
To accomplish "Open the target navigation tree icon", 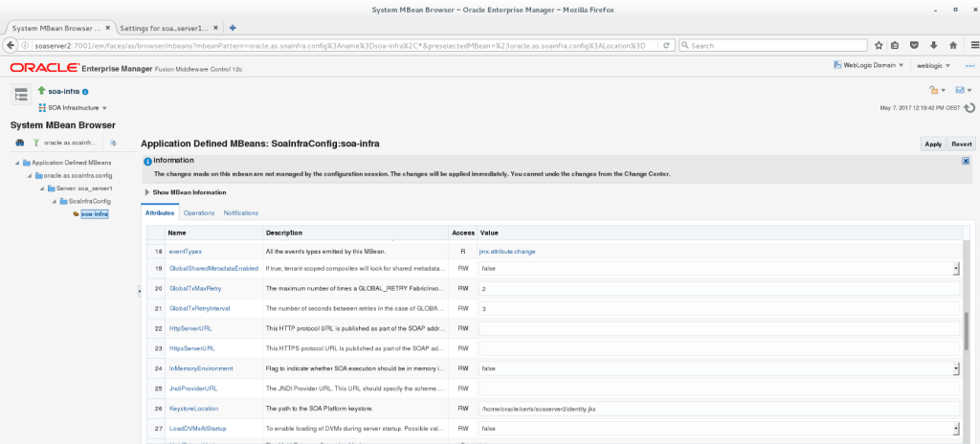I will click(x=21, y=94).
